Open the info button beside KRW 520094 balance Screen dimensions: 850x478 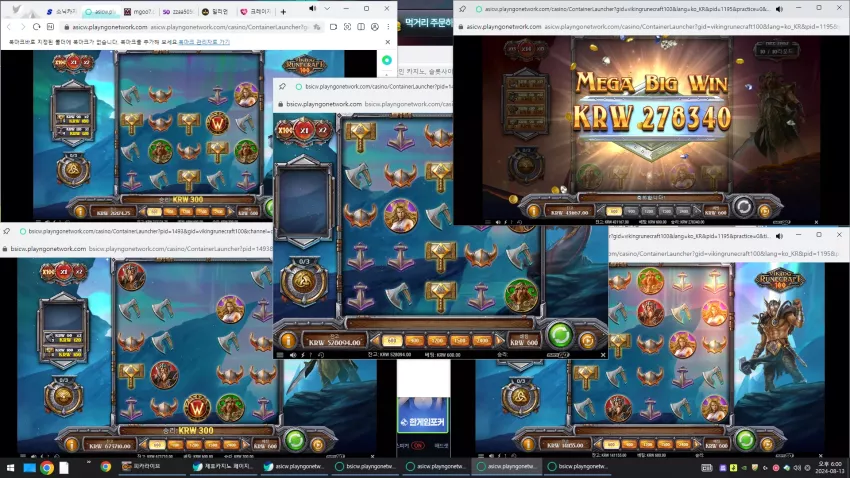(288, 340)
